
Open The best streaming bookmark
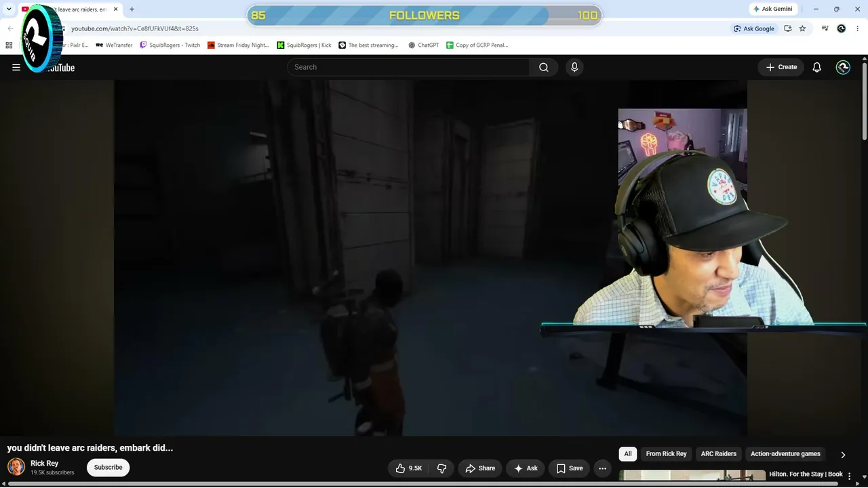(369, 45)
